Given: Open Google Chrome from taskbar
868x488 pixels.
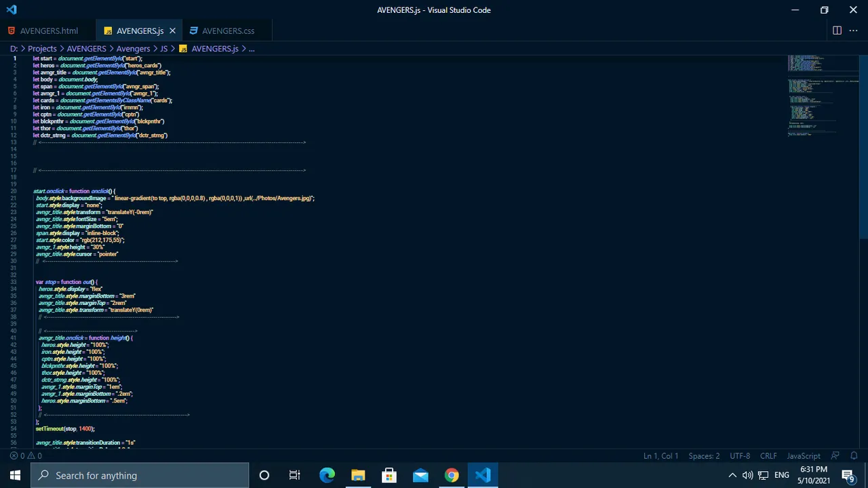Looking at the screenshot, I should click(452, 475).
